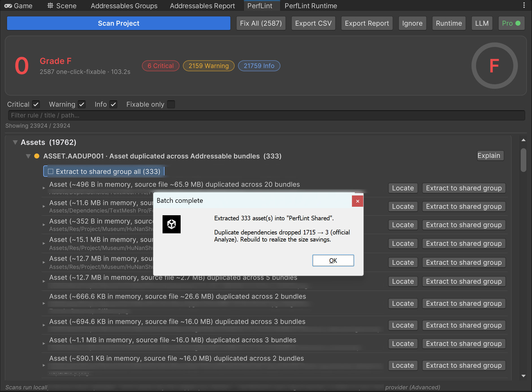The width and height of the screenshot is (532, 392).
Task: Toggle the Critical filter checkbox
Action: tap(36, 104)
